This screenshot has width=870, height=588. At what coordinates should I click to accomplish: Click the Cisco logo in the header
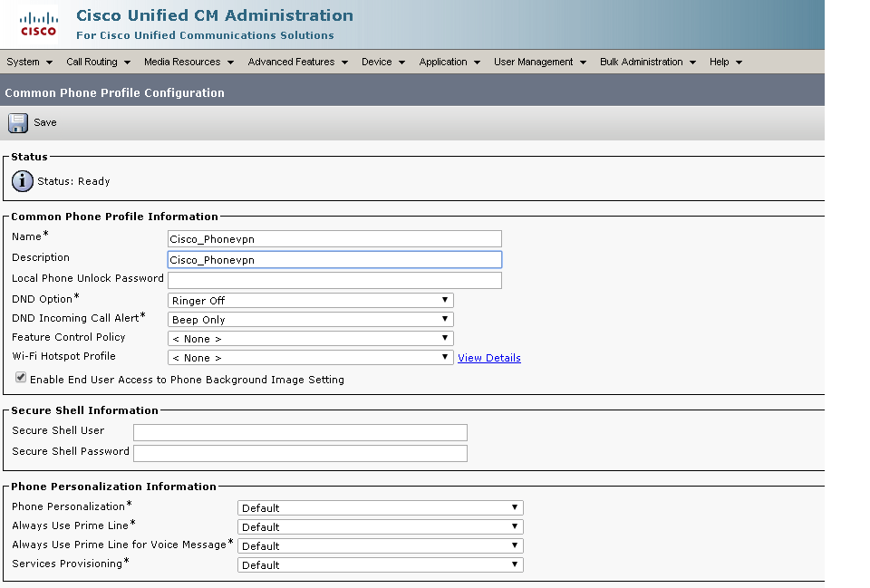pos(36,24)
